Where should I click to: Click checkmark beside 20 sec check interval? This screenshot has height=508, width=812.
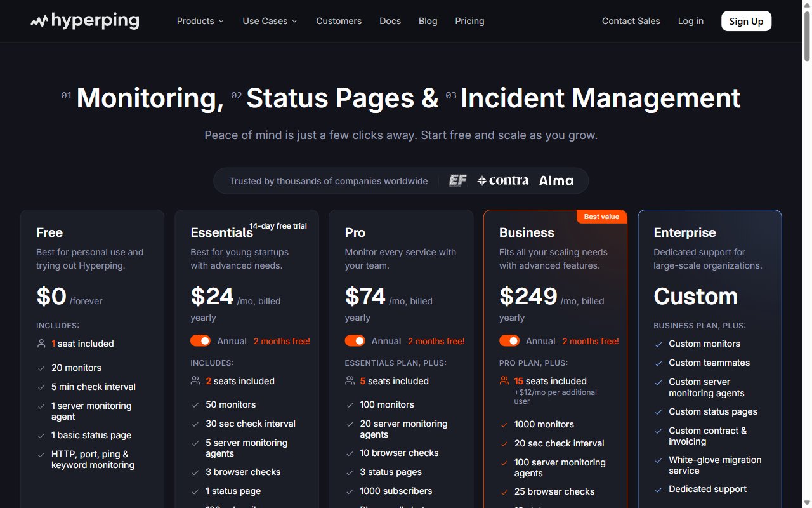pyautogui.click(x=504, y=443)
